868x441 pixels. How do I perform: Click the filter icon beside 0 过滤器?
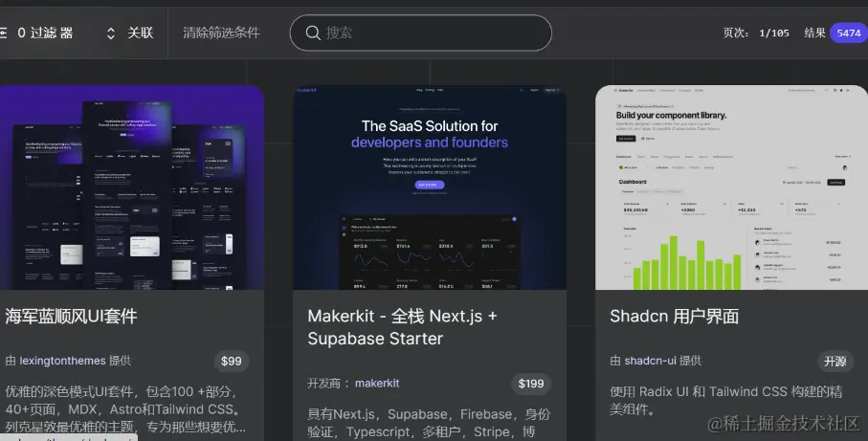click(x=3, y=33)
